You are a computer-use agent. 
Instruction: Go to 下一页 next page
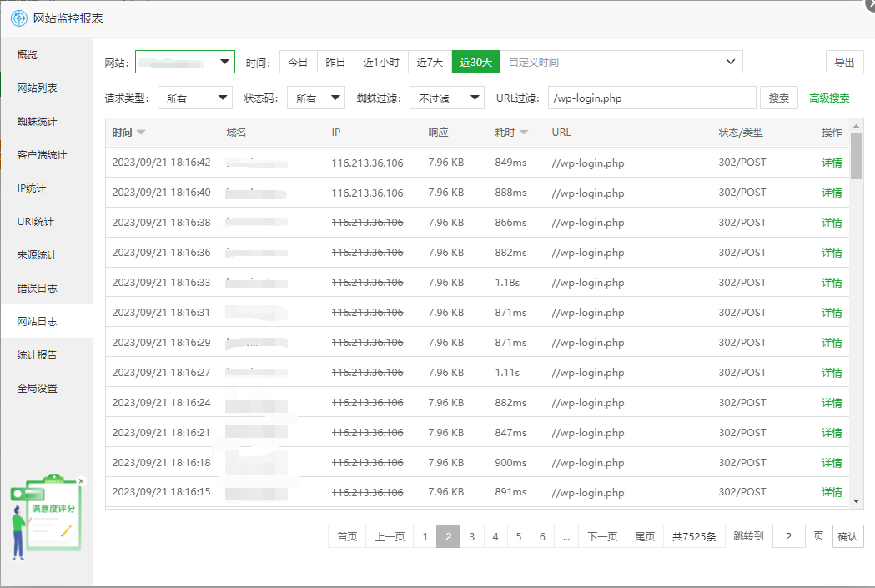[x=603, y=536]
